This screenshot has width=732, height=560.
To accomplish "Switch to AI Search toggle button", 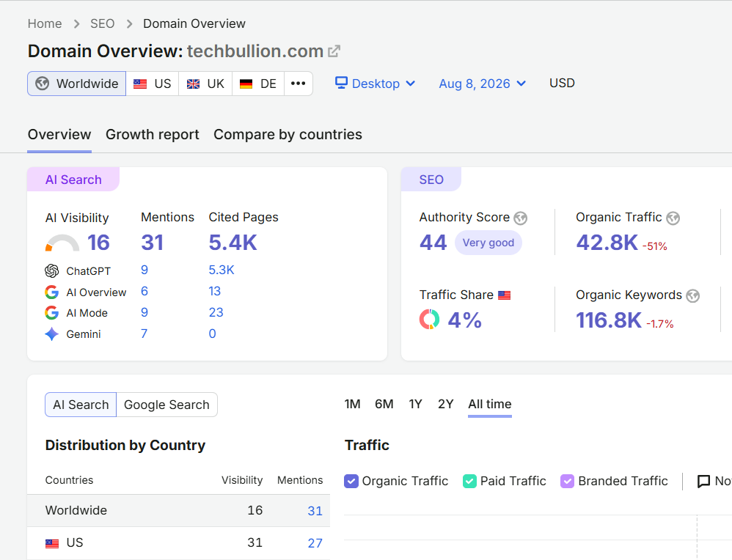I will pos(81,405).
